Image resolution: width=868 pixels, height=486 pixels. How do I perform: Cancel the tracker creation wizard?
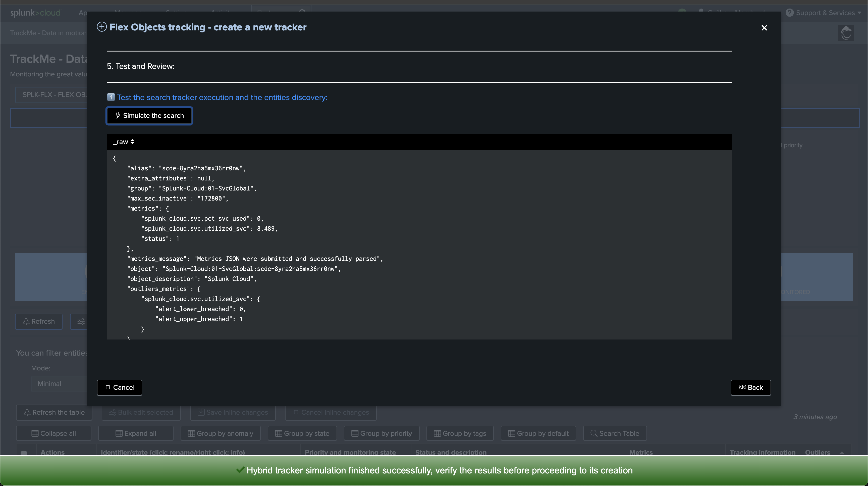click(120, 387)
